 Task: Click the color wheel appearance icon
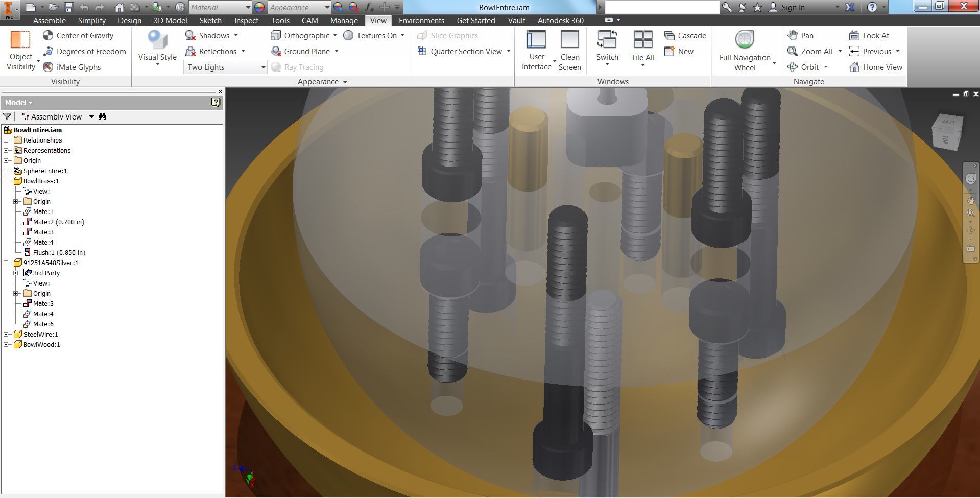pyautogui.click(x=259, y=7)
